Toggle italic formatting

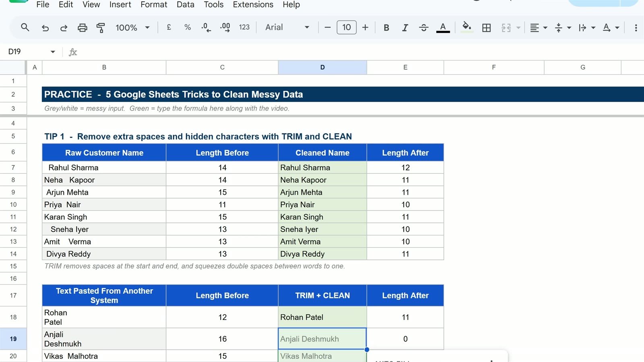[405, 27]
